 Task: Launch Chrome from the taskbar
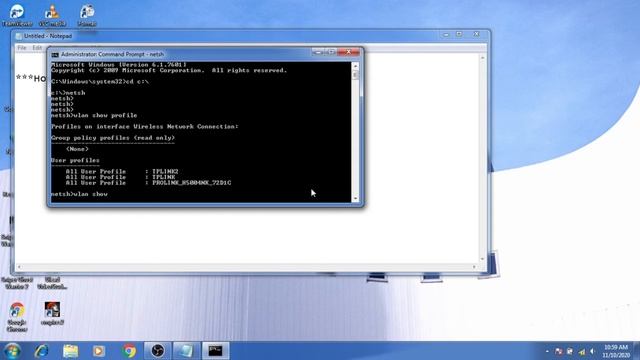129,351
